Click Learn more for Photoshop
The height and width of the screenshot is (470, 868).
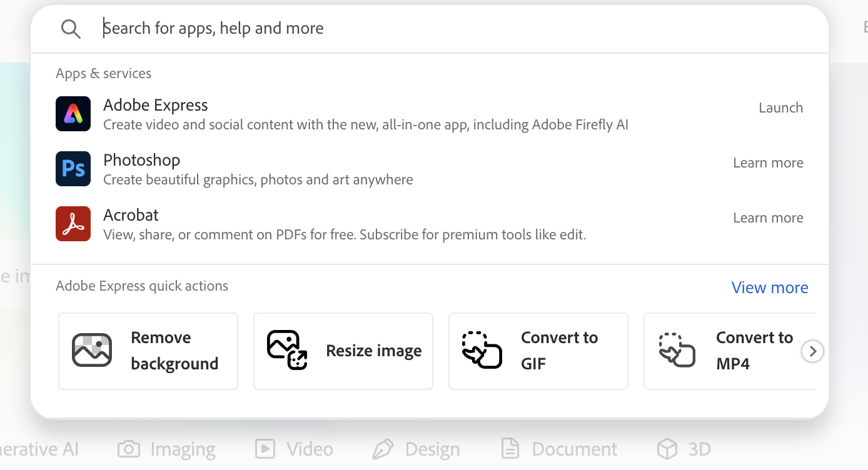[x=768, y=162]
